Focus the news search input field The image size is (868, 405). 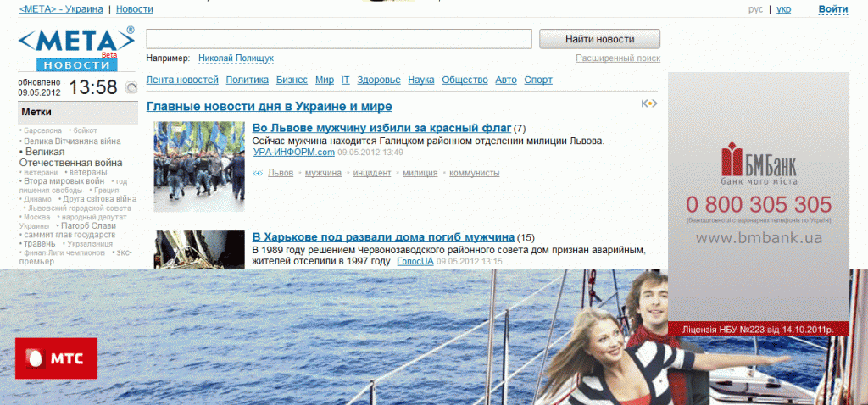339,39
